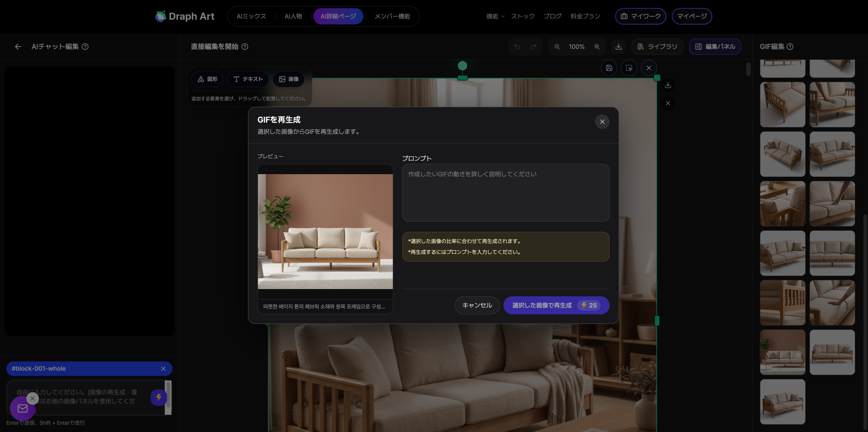Click the green rotation handle on canvas

click(x=462, y=66)
